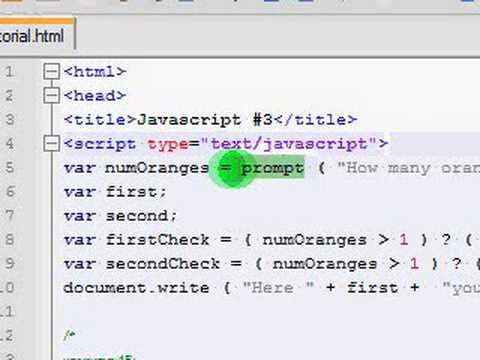Click the 'type' attribute in the script tag

pos(168,144)
